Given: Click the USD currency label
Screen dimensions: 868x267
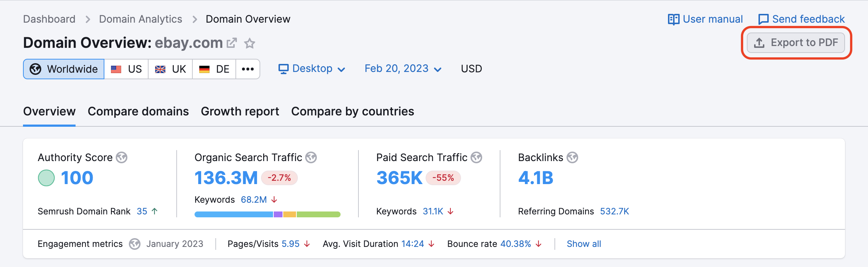Looking at the screenshot, I should coord(471,69).
